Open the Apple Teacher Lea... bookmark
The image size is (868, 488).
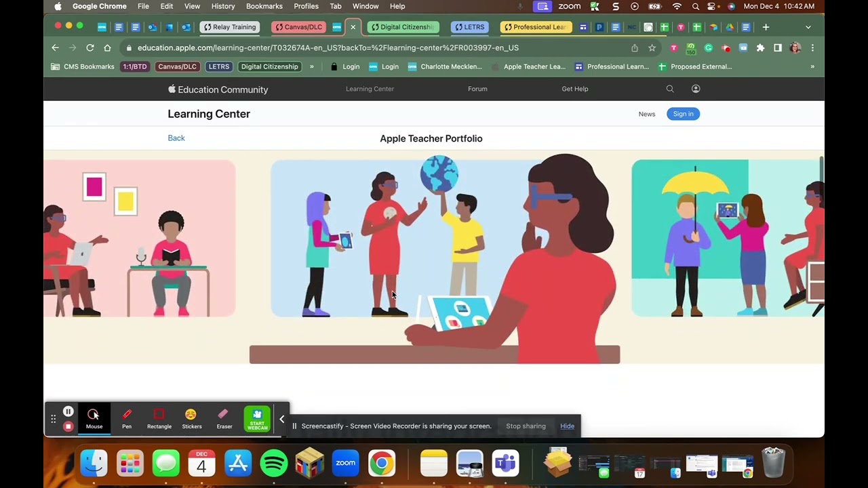[x=528, y=66]
